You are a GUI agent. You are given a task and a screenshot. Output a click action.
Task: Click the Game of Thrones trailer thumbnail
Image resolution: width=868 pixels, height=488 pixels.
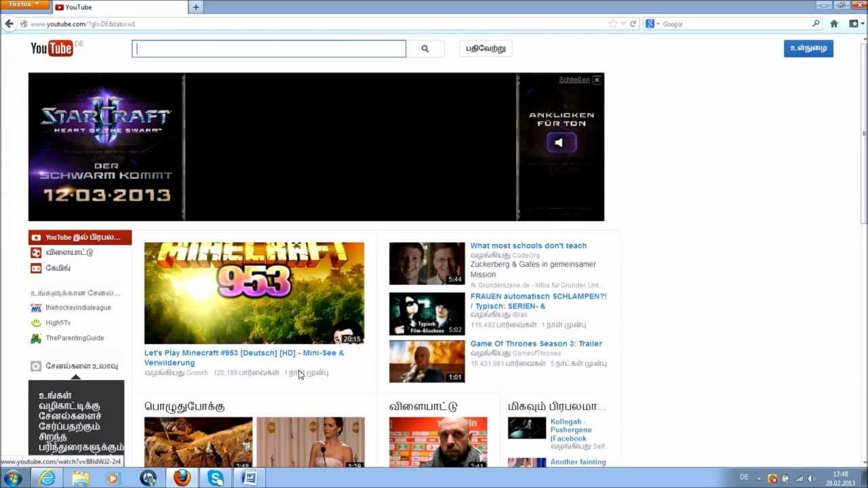point(427,361)
